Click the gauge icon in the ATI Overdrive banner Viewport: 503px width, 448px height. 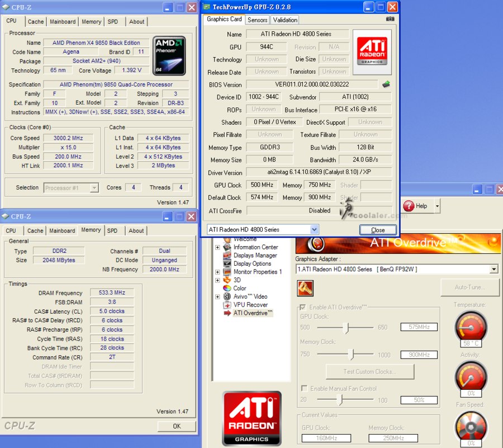(316, 244)
